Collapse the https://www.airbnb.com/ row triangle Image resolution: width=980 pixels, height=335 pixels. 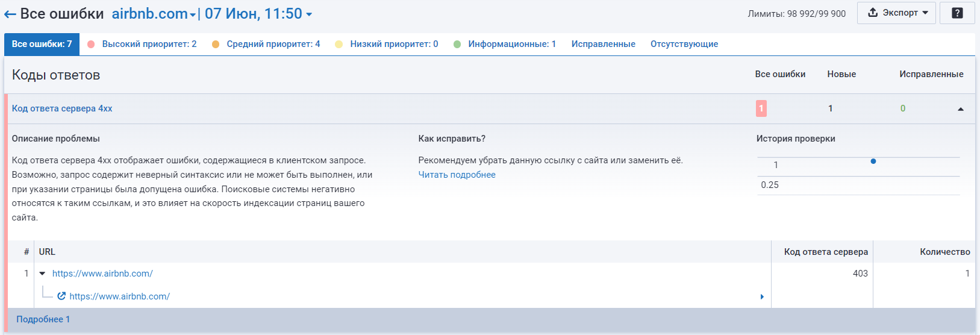[x=43, y=274]
